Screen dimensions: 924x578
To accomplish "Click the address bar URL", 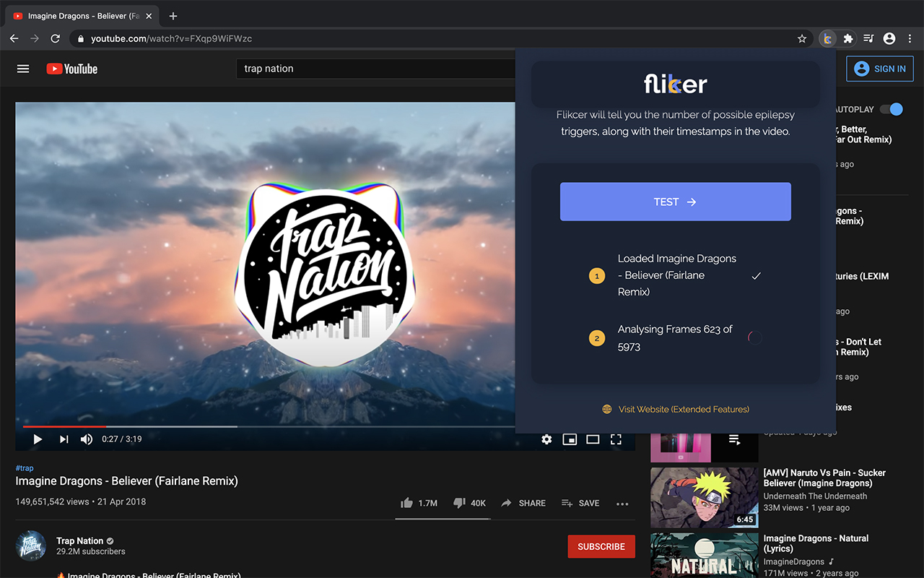I will pos(171,38).
